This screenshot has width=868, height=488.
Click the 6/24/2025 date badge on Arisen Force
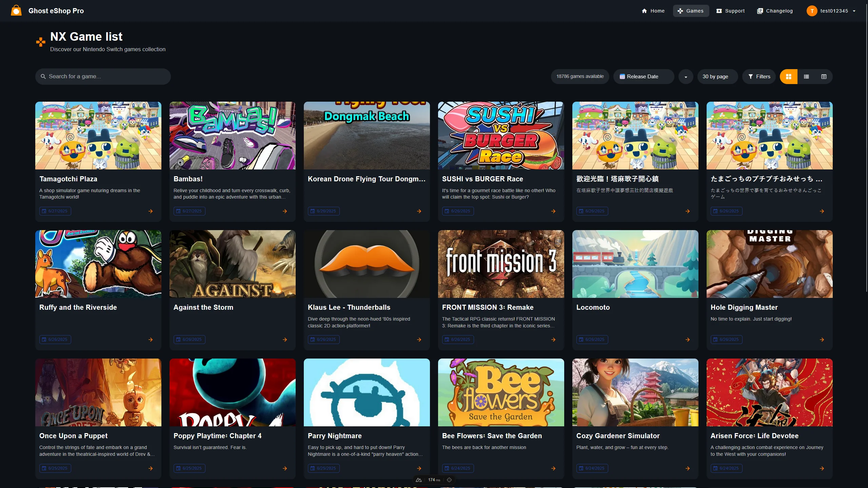727,468
